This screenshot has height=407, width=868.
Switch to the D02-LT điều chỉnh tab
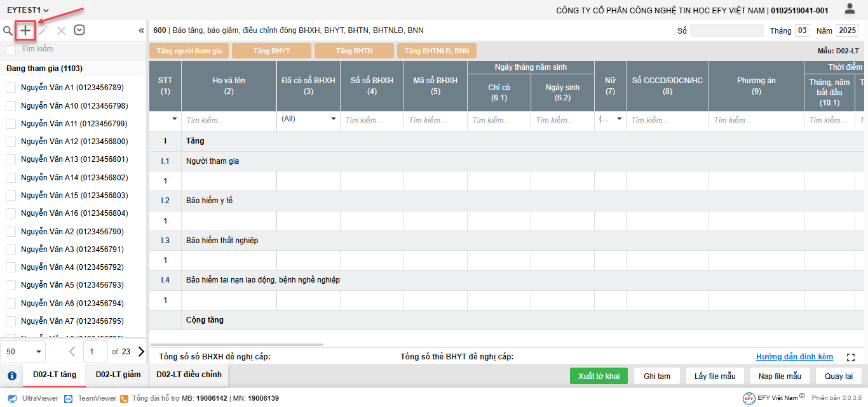coord(189,375)
